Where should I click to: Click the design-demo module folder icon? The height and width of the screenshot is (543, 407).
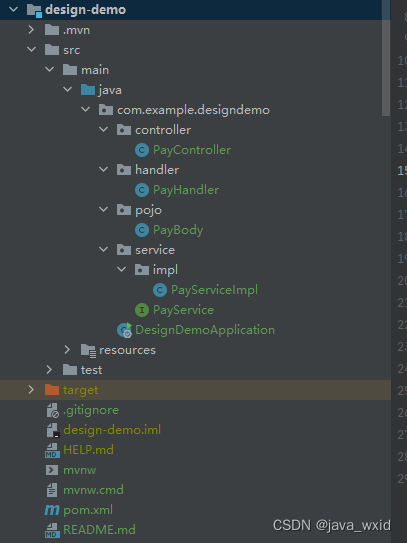point(34,10)
